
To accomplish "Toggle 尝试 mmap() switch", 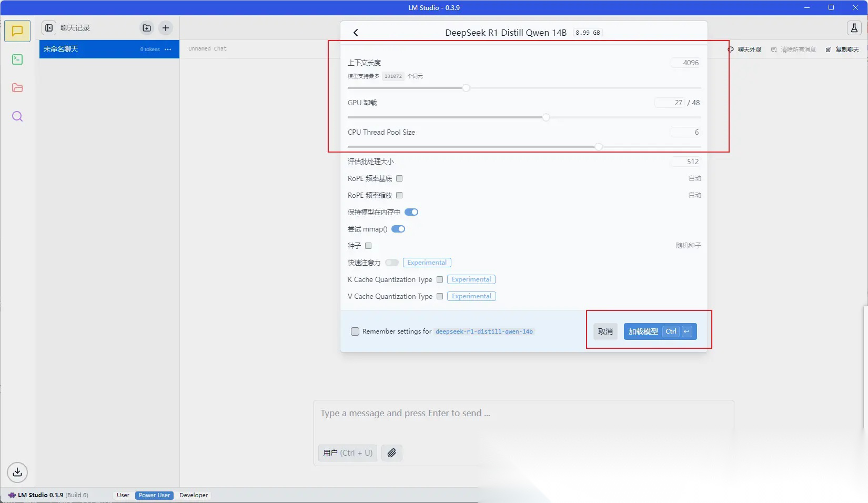I will pyautogui.click(x=398, y=229).
